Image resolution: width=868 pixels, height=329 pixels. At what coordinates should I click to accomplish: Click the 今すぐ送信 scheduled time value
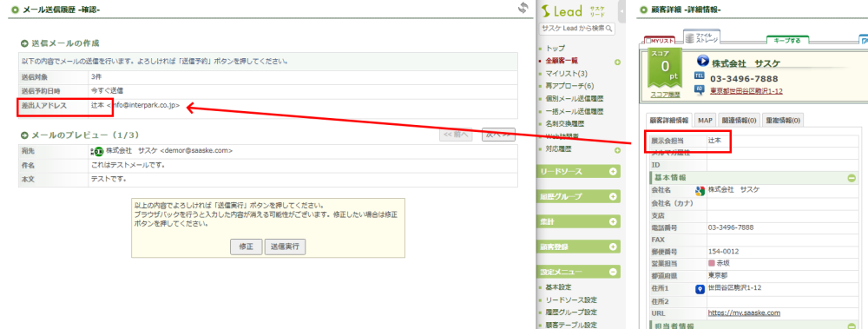pyautogui.click(x=107, y=89)
